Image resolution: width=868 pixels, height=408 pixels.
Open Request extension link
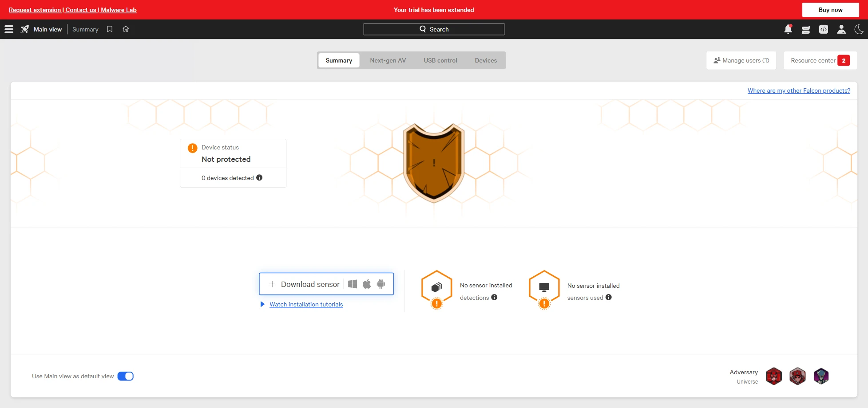(x=35, y=10)
